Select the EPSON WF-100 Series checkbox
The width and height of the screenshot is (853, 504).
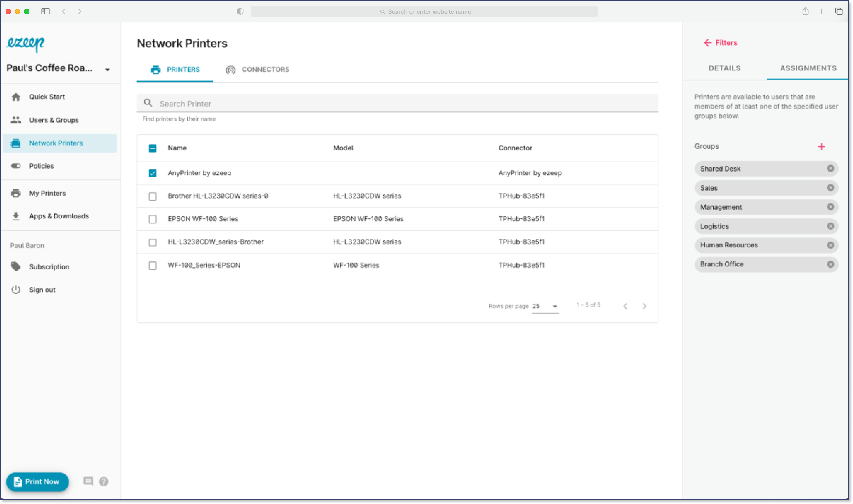(x=152, y=219)
